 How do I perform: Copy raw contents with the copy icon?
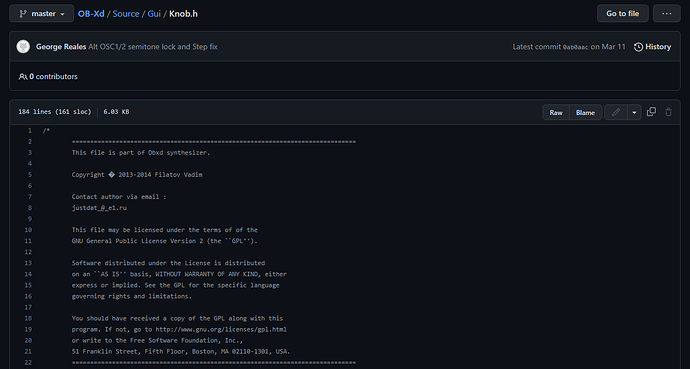[x=651, y=112]
